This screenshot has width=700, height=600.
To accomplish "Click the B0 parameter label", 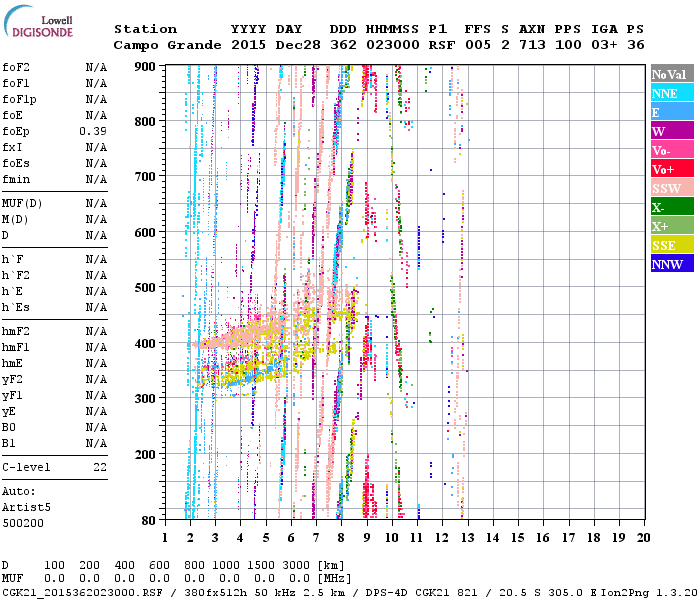I will tap(9, 427).
